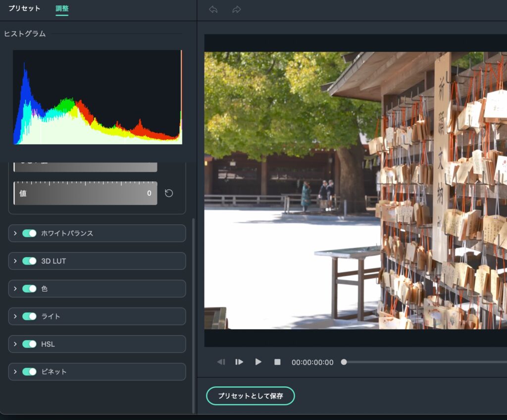The width and height of the screenshot is (507, 420).
Task: Step forward one frame in preview
Action: (x=239, y=362)
